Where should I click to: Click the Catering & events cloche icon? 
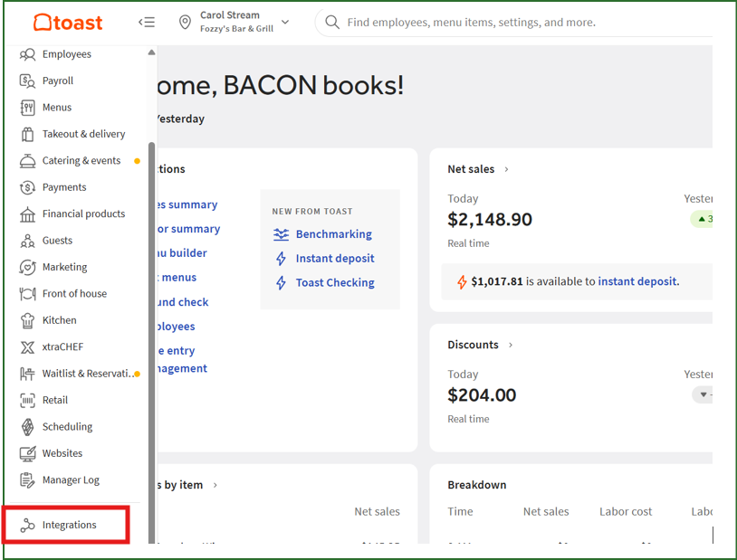27,161
